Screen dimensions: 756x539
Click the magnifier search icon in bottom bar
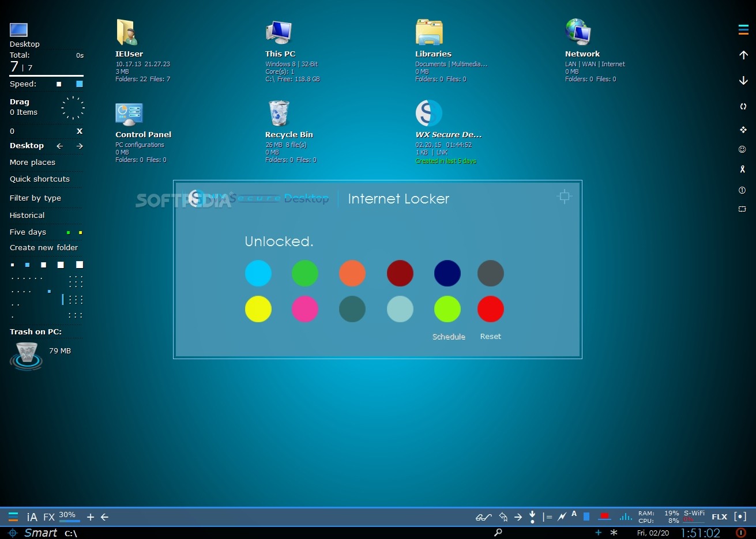(498, 533)
